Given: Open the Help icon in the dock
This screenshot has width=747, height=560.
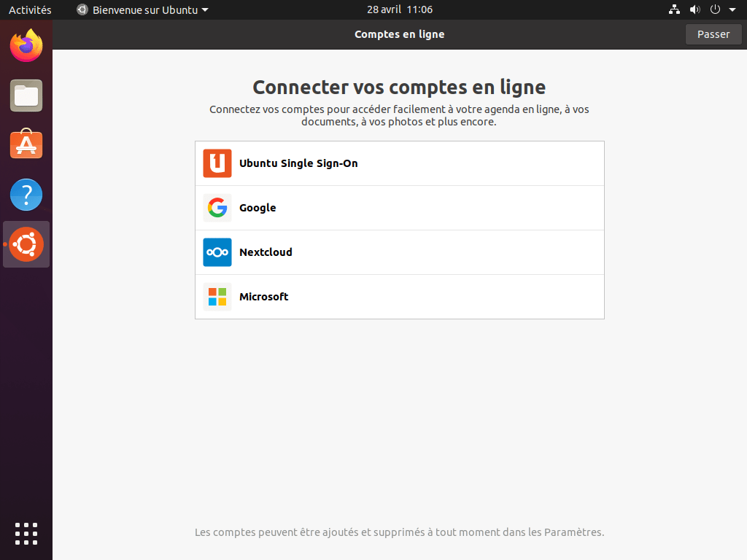Looking at the screenshot, I should pyautogui.click(x=26, y=194).
